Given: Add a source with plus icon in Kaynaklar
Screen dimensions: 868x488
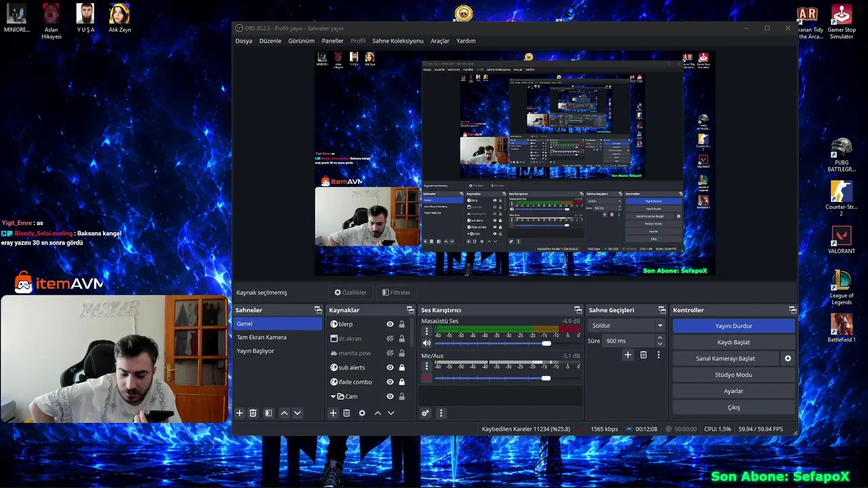Looking at the screenshot, I should click(333, 413).
